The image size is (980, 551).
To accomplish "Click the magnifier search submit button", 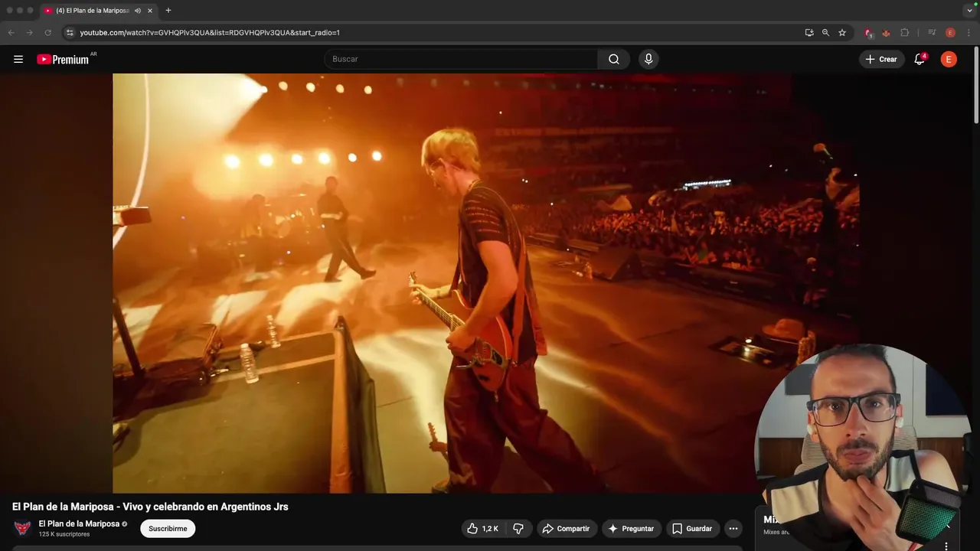I will [x=614, y=59].
